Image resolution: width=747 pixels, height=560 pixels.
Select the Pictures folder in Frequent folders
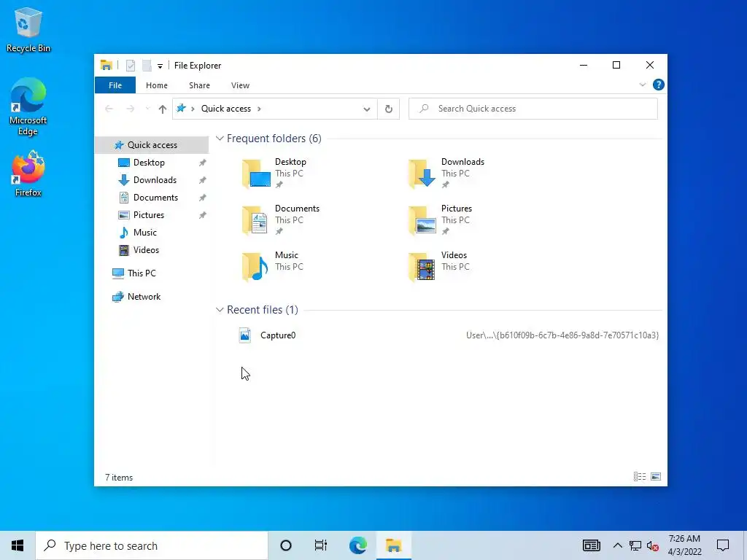(x=441, y=219)
